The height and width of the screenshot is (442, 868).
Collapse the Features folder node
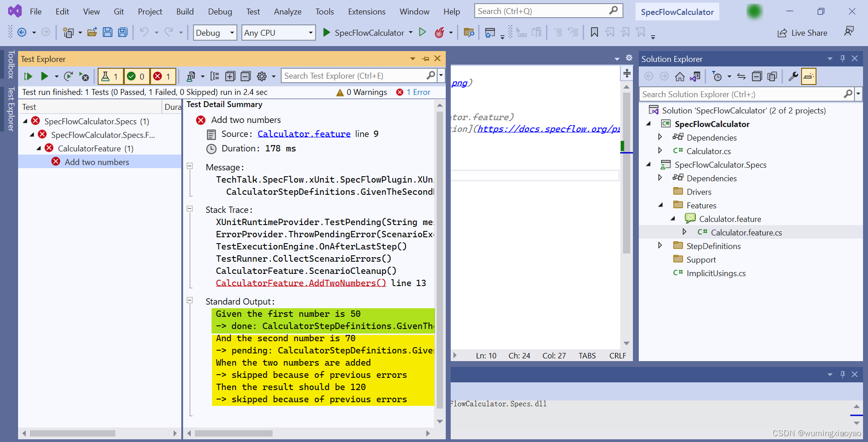(x=660, y=205)
